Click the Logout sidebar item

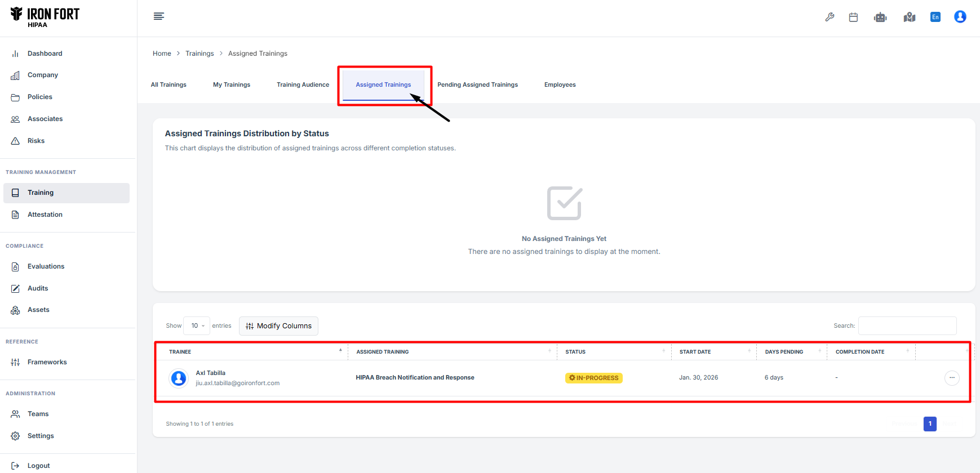tap(38, 466)
